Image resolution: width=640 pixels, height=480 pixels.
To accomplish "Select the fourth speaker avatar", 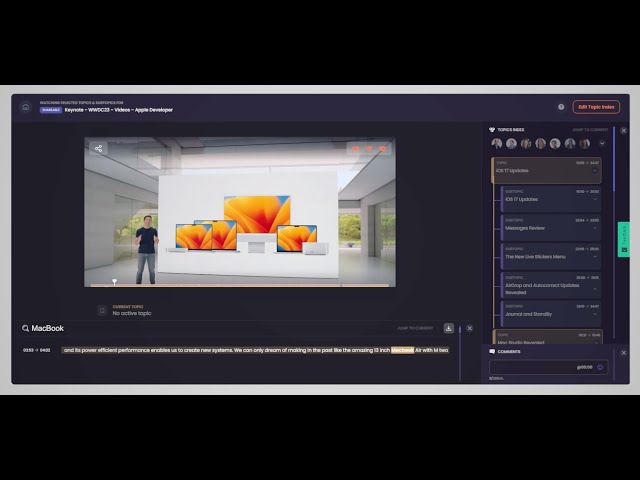I will click(x=540, y=143).
